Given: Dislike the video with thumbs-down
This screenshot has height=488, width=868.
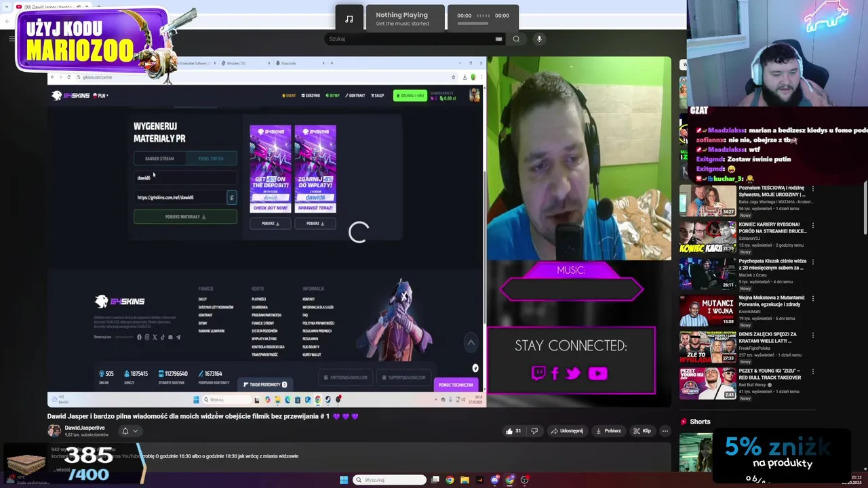Looking at the screenshot, I should (534, 430).
